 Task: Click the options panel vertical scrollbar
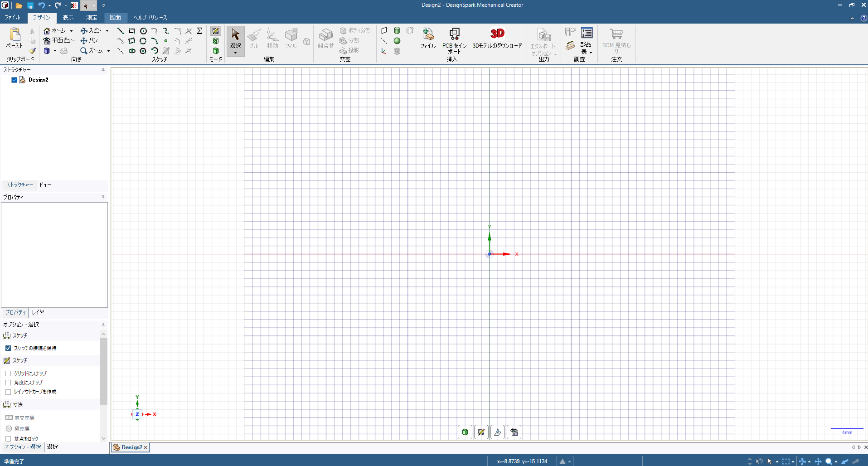click(x=103, y=372)
